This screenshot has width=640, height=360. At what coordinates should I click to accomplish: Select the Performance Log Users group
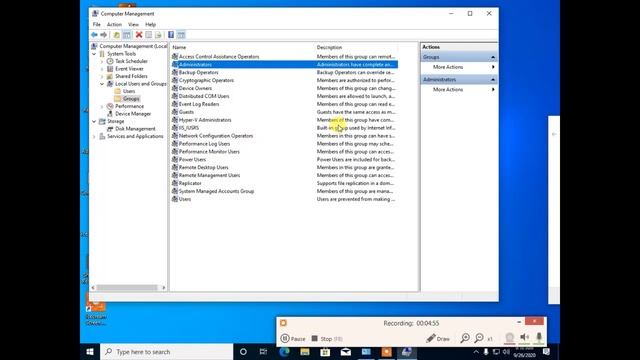click(x=204, y=144)
